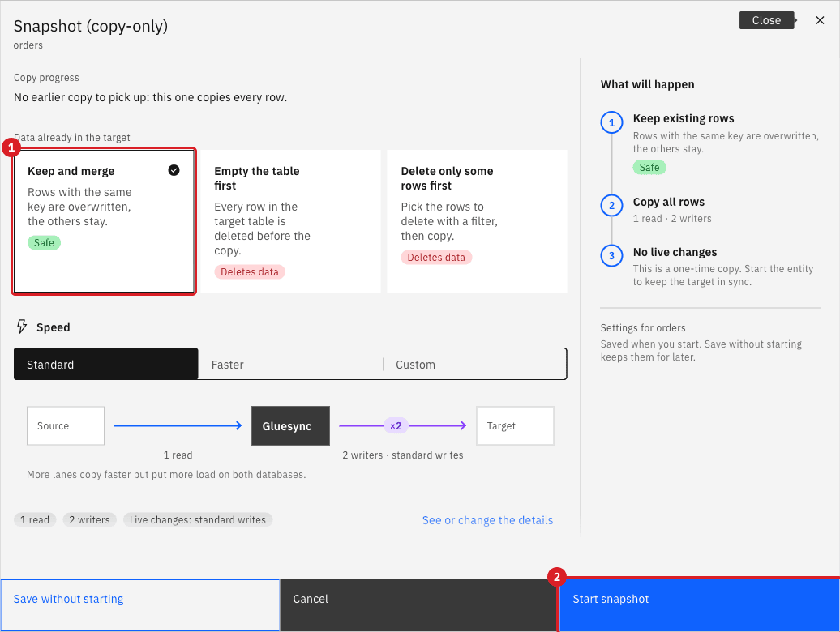Close the dialog with the X icon
The width and height of the screenshot is (840, 632).
pos(820,20)
